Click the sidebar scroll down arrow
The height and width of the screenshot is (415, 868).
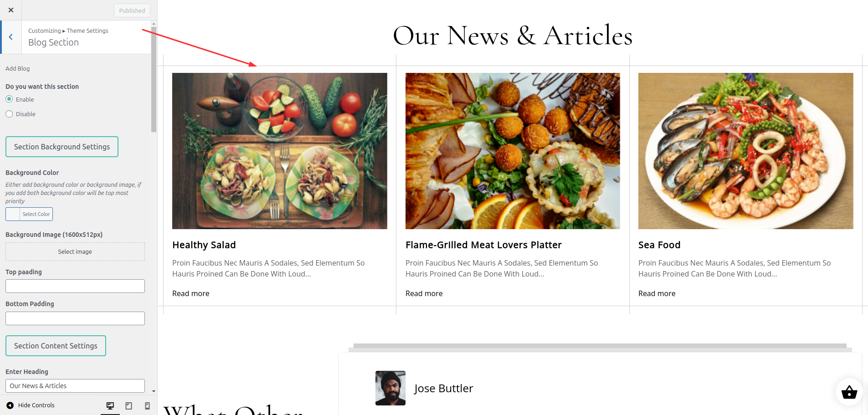154,391
